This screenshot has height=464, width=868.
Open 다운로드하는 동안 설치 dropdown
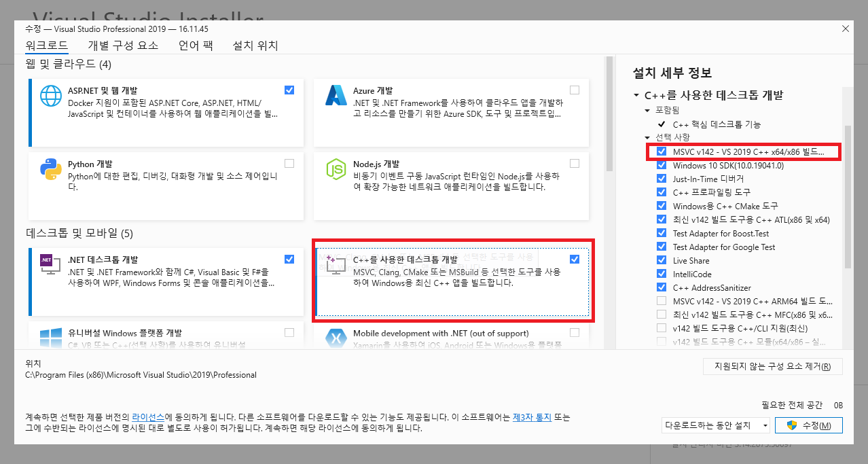pos(716,425)
